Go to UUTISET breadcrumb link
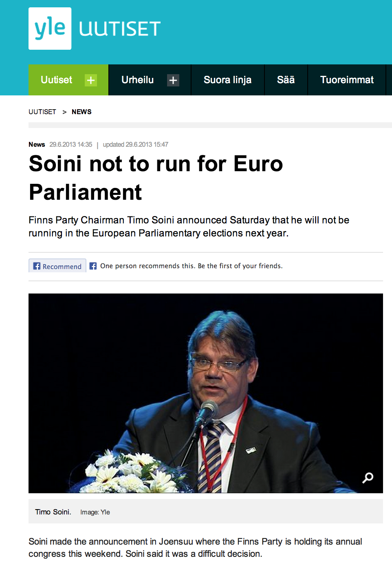Screen dimensions: 392x565 (x=42, y=112)
